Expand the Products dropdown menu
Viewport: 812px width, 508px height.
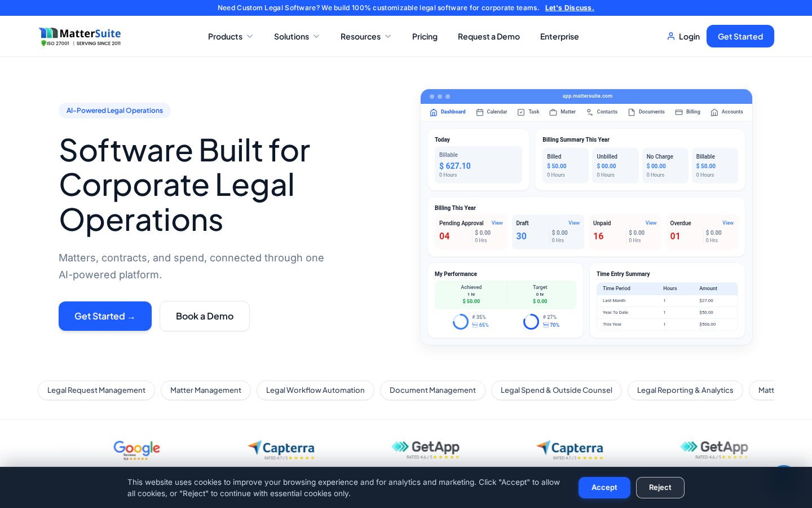click(230, 37)
